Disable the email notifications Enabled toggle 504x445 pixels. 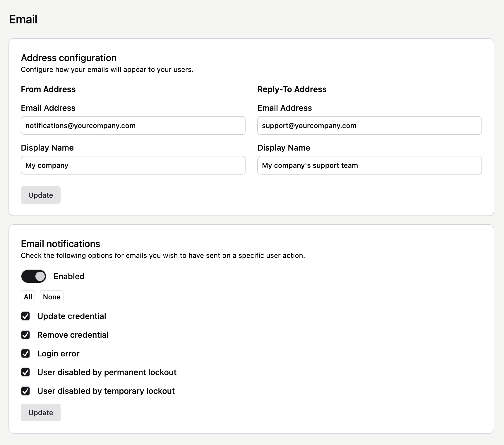33,276
